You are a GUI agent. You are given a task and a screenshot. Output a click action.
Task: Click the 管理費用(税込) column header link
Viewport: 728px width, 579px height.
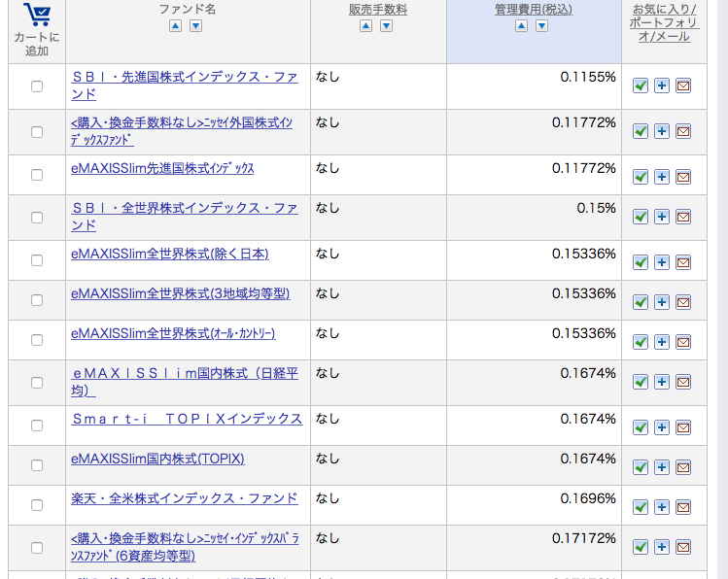[x=534, y=10]
